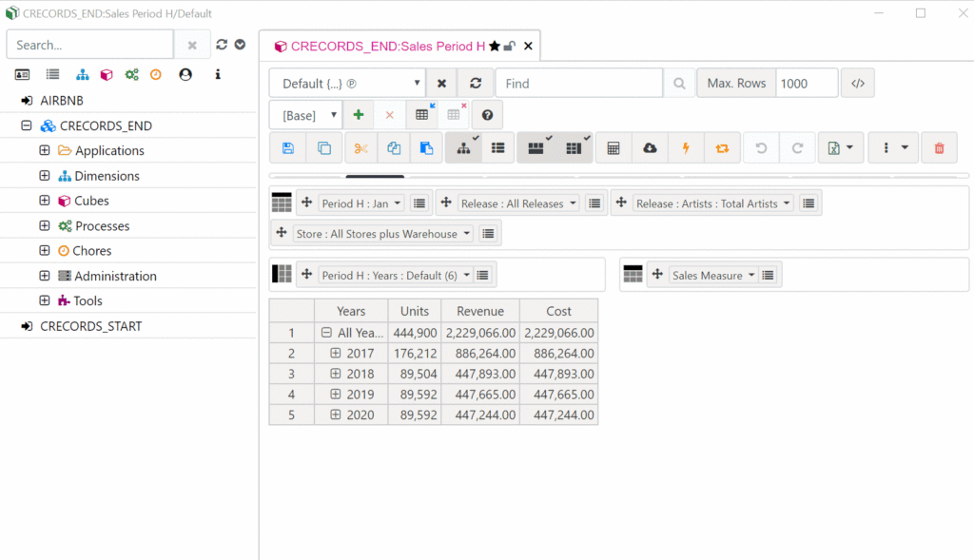The image size is (974, 560).
Task: Select the CRECORDS_END:Sales Period H tab
Action: point(388,46)
